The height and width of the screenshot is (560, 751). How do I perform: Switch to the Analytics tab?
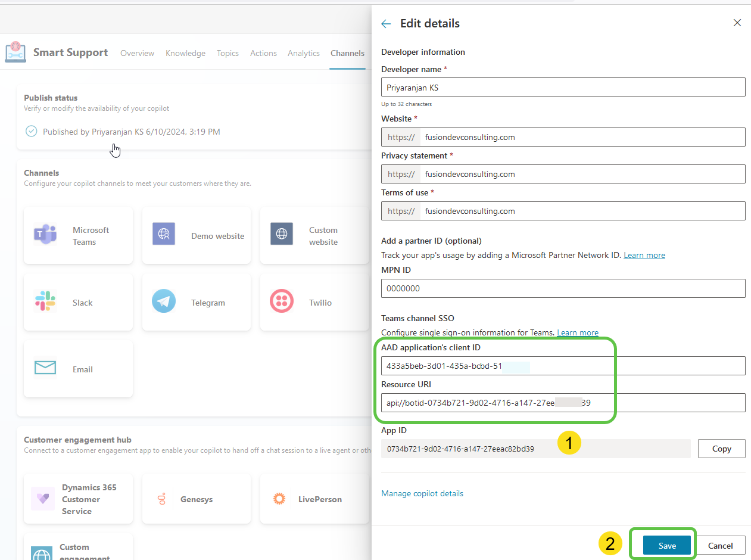point(303,53)
